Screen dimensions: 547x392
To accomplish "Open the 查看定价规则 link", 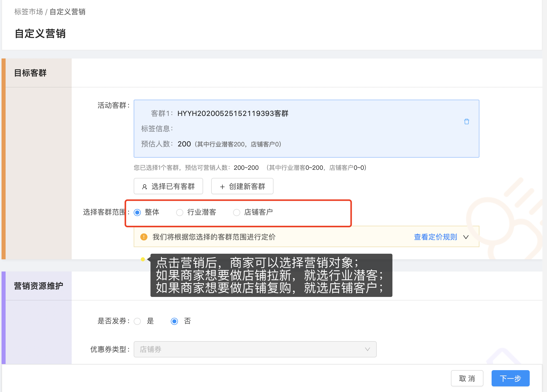I will (435, 237).
